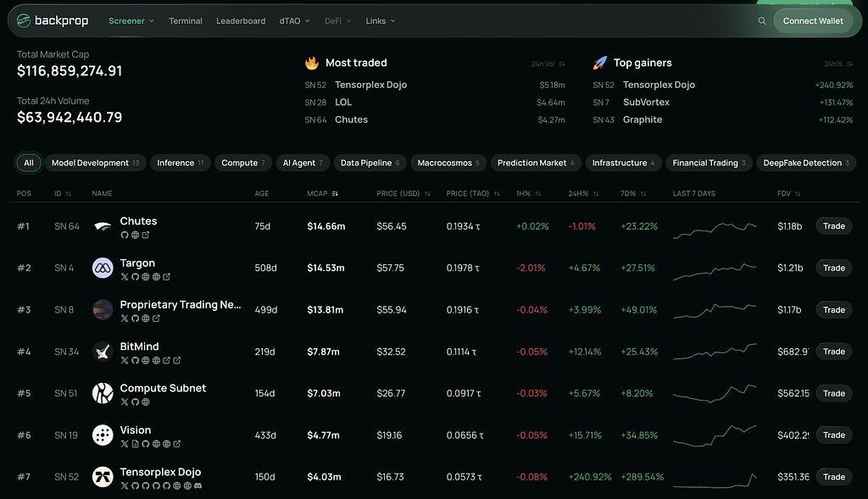Sort the table by FDV column
The height and width of the screenshot is (499, 868).
(x=789, y=194)
